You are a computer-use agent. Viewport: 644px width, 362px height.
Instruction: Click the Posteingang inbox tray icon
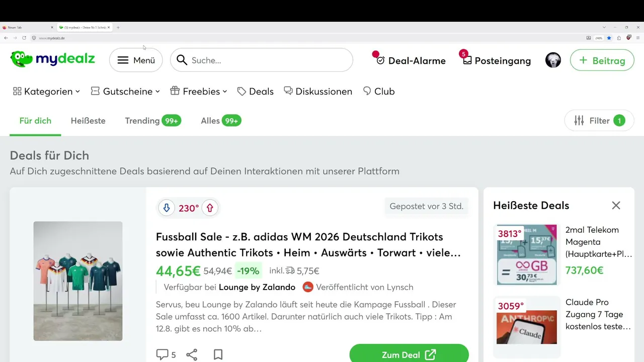point(467,60)
